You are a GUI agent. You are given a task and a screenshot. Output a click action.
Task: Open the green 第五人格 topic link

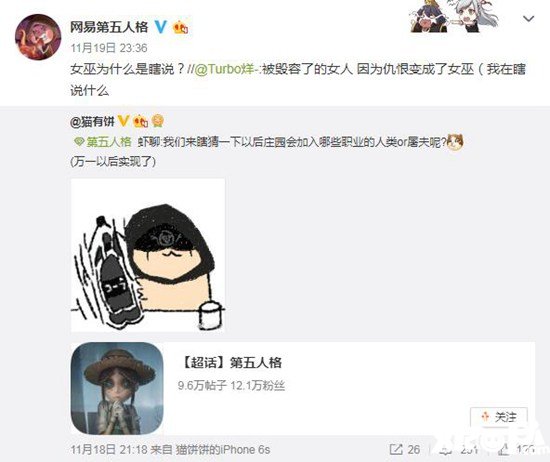coord(109,142)
